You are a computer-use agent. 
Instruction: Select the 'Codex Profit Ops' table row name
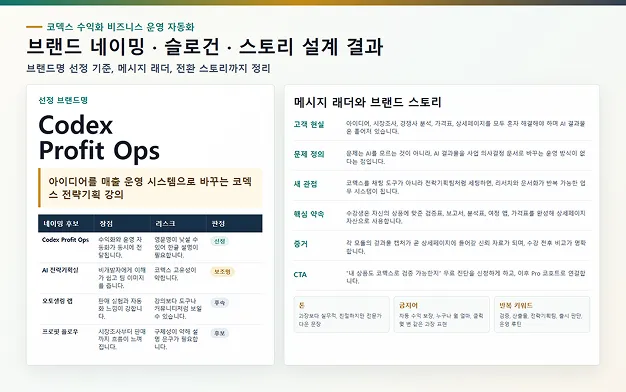coord(65,240)
